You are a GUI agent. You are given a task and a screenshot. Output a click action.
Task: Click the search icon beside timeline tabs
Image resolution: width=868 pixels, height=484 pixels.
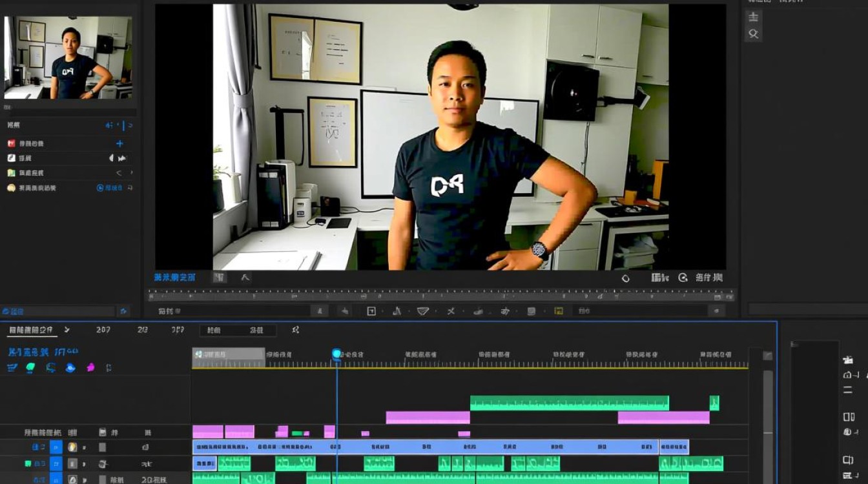pos(296,330)
